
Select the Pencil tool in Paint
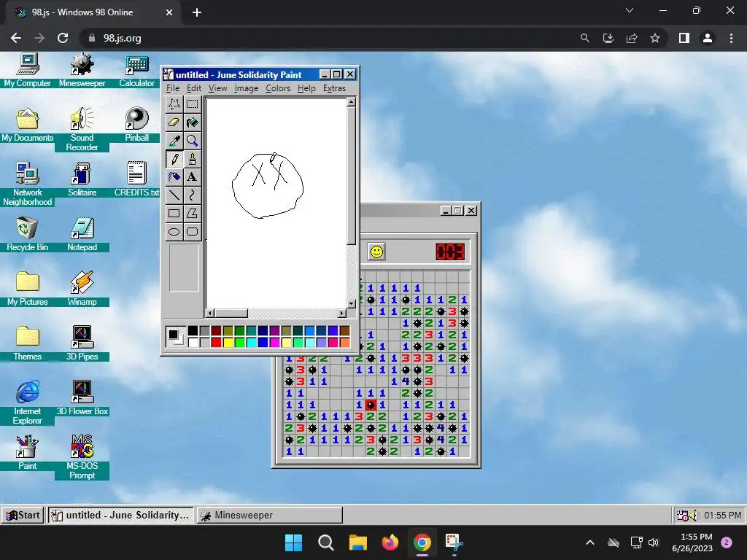coord(174,158)
